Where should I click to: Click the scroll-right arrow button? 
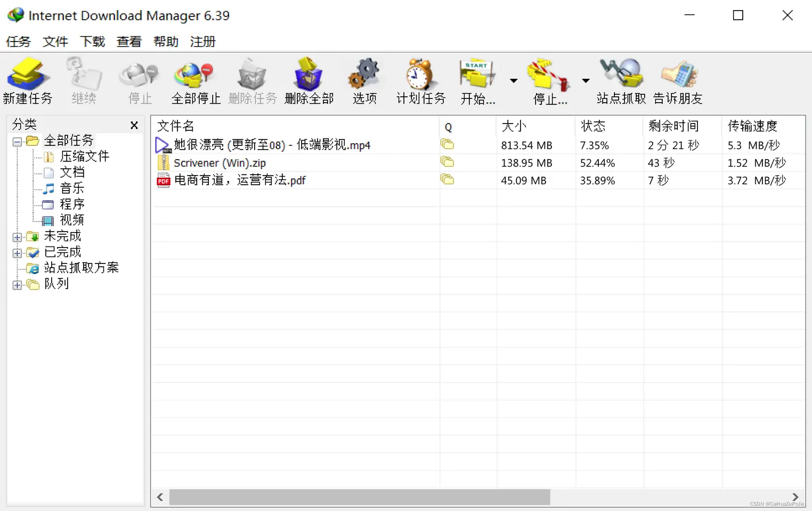tap(795, 497)
